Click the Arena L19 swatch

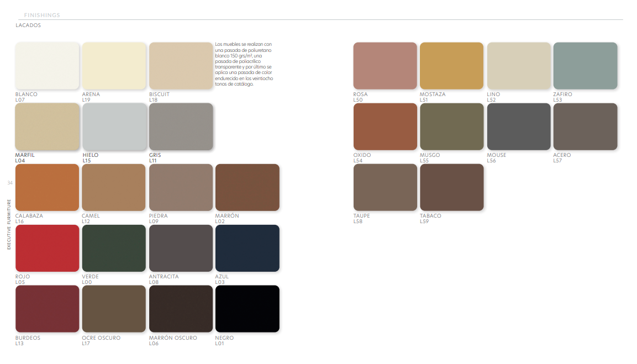114,66
